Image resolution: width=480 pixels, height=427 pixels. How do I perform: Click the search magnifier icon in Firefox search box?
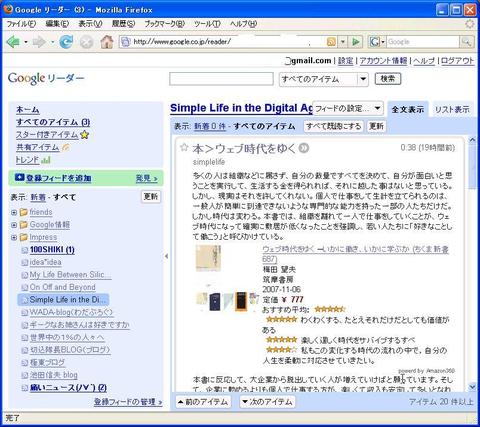point(466,42)
